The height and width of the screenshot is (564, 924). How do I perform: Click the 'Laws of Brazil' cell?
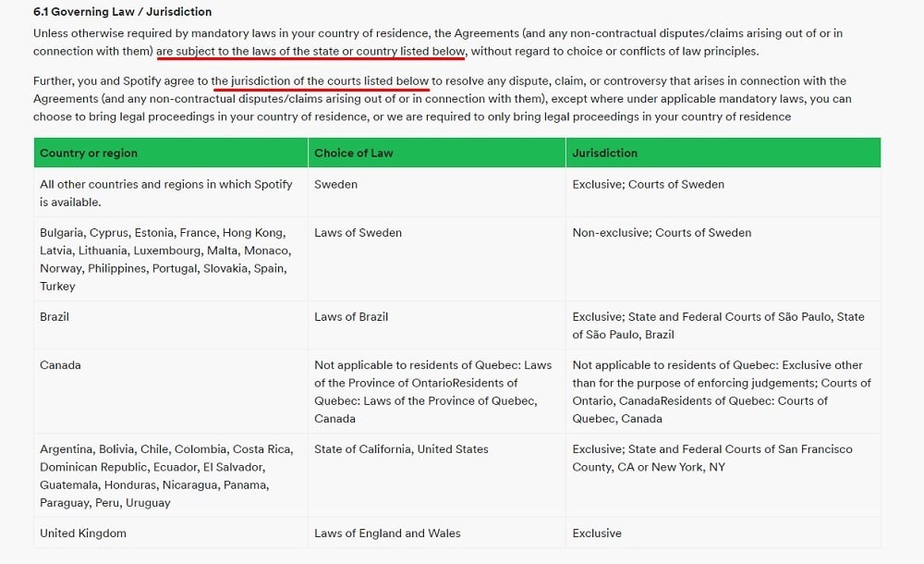pos(437,325)
